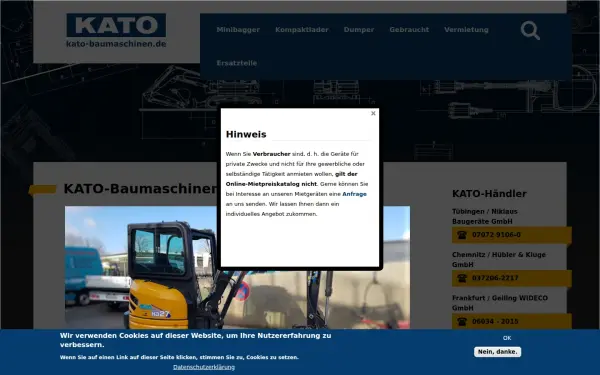Viewport: 600px width, 375px height.
Task: Go to the Vermietung page
Action: click(x=466, y=29)
